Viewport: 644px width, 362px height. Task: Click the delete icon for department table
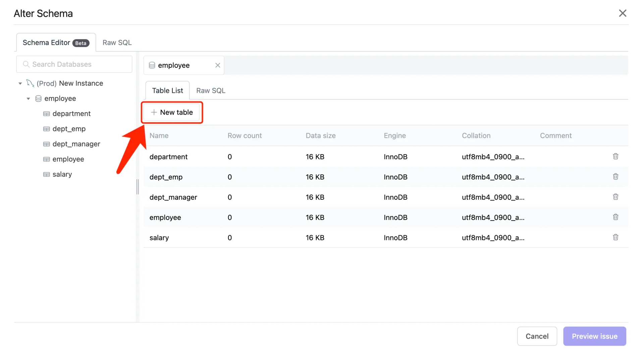click(x=615, y=156)
